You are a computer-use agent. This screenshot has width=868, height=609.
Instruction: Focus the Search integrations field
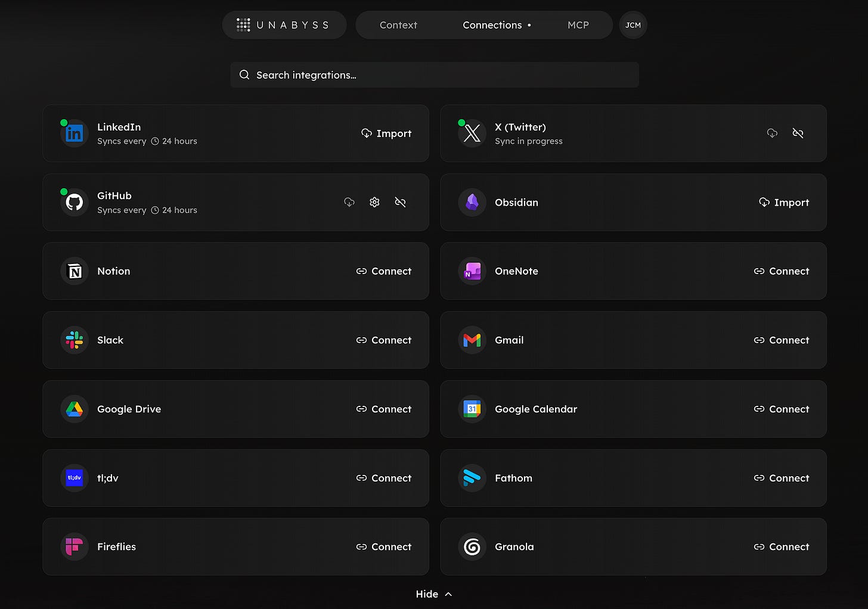coord(435,75)
